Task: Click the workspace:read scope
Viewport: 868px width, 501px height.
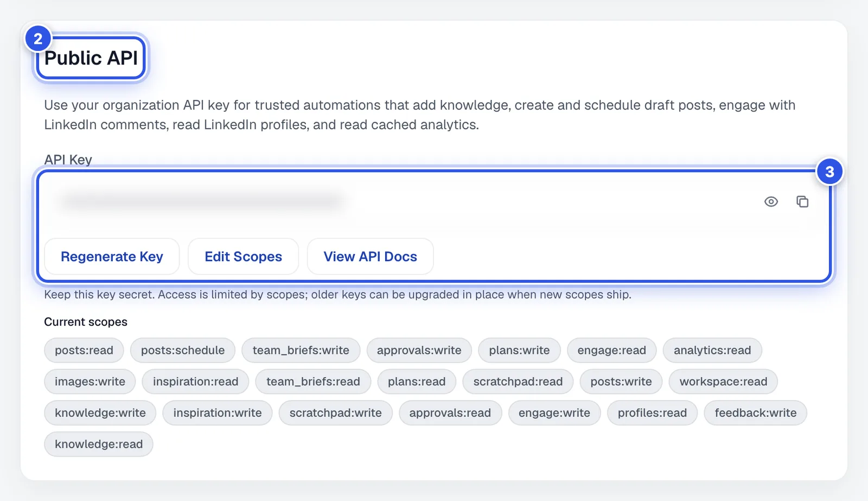Action: 723,382
